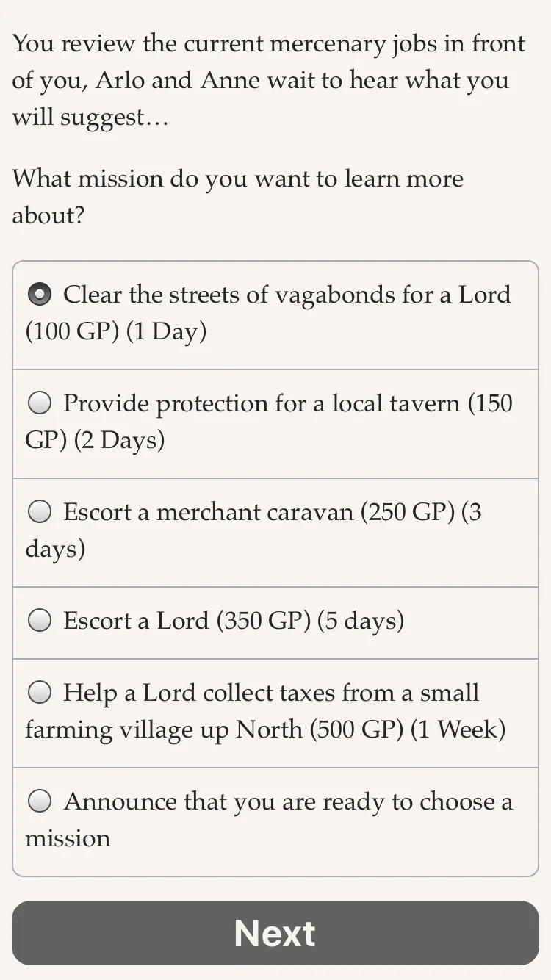The image size is (551, 980).
Task: Choose the merchant caravan escort radio button
Action: pos(40,512)
